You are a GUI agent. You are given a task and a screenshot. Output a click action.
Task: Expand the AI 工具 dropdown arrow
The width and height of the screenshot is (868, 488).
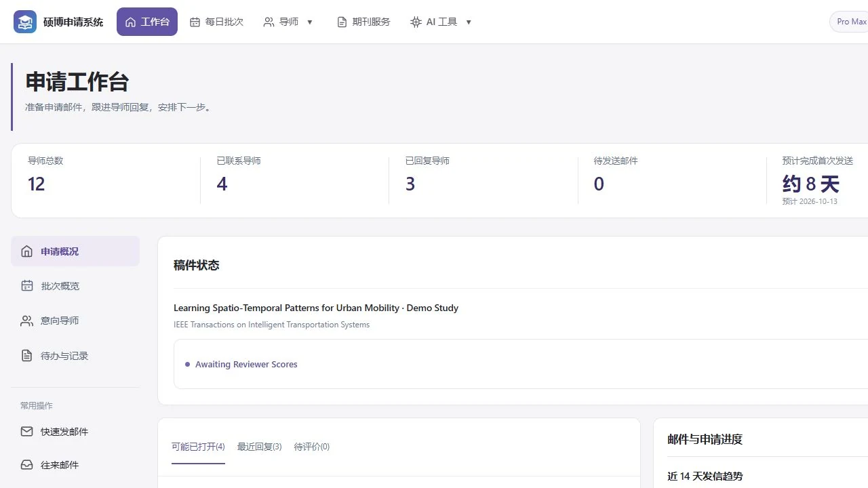469,22
